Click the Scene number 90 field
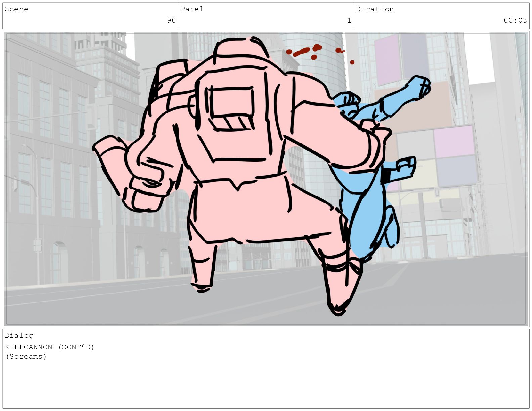 tap(171, 20)
